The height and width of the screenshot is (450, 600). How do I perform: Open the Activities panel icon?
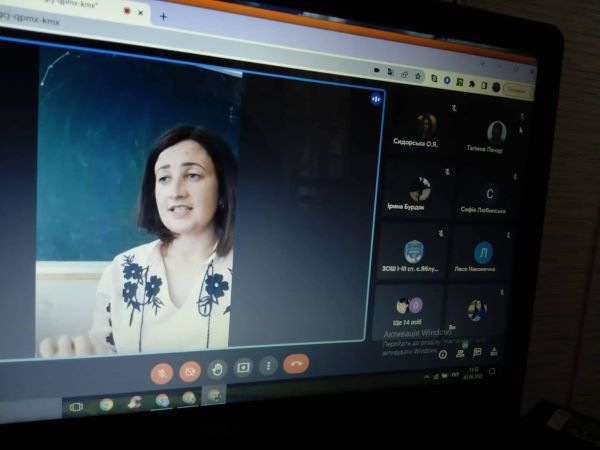(494, 351)
